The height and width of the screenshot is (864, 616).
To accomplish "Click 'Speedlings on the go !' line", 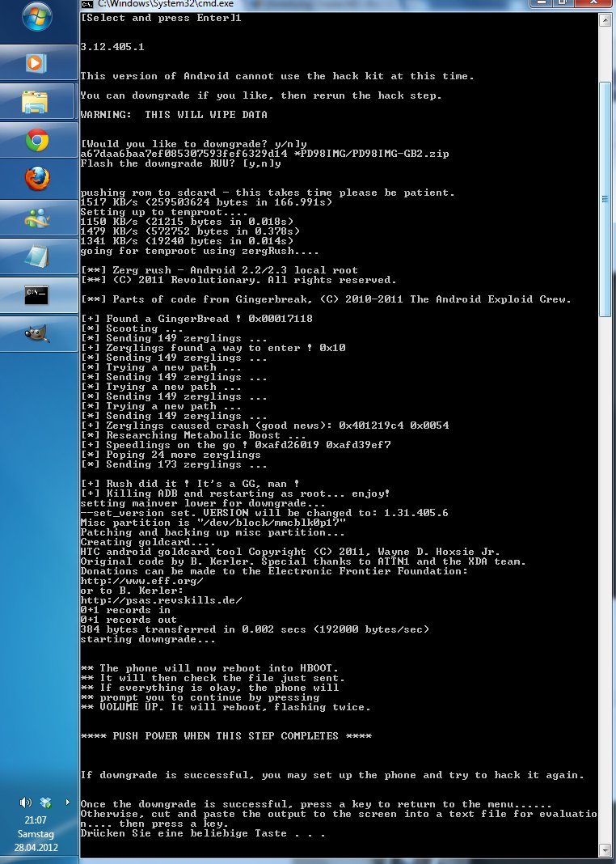I will 235,445.
